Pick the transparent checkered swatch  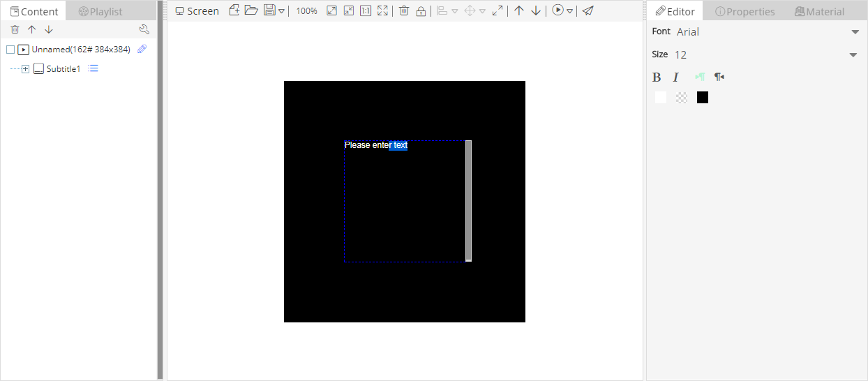click(682, 98)
